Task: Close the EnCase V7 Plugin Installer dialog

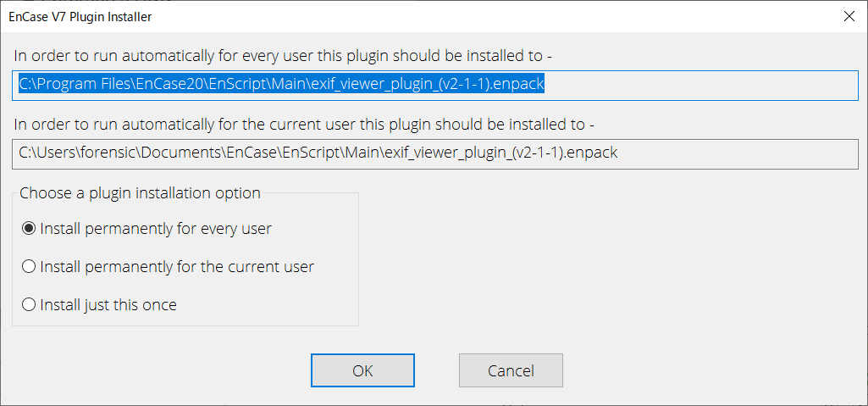Action: (x=849, y=16)
